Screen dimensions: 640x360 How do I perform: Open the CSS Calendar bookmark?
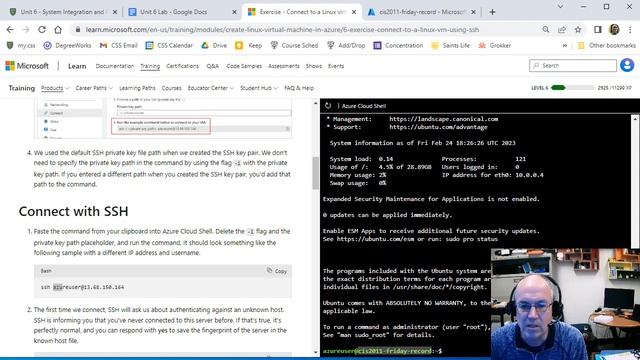click(x=169, y=45)
